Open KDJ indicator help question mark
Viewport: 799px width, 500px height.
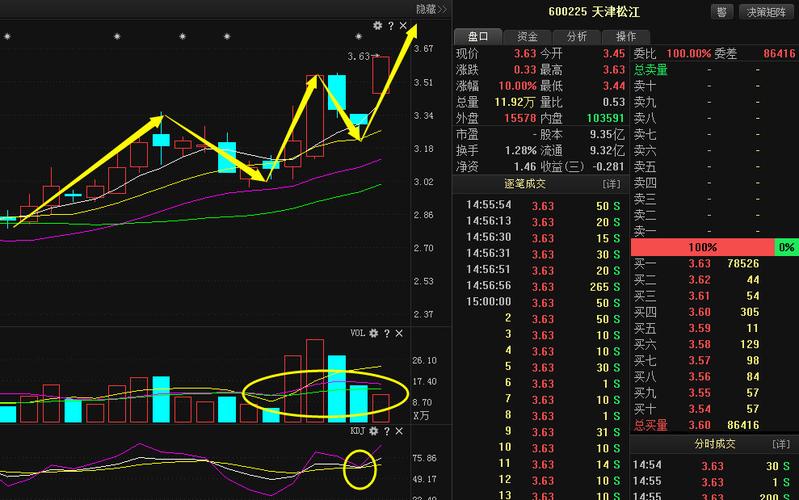tap(387, 431)
